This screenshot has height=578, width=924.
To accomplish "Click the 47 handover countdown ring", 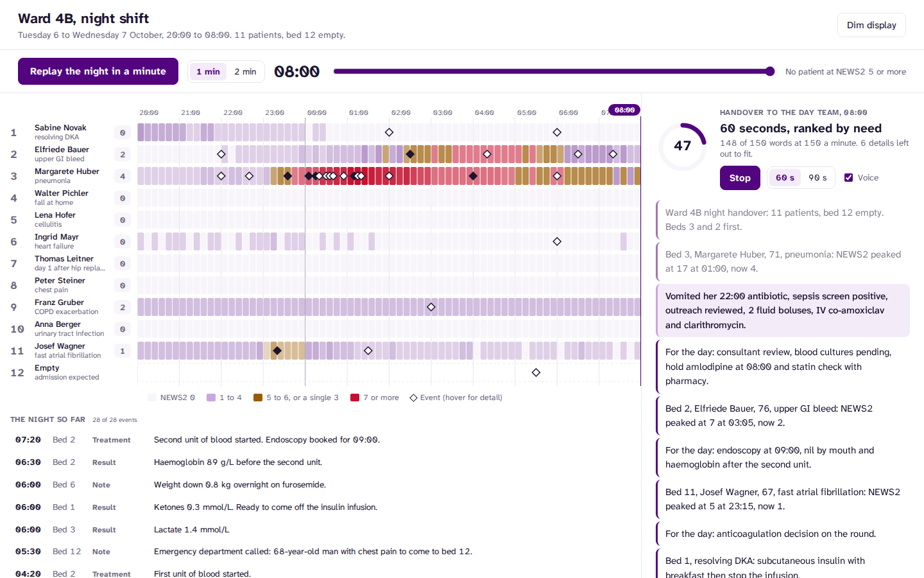I will pos(683,146).
